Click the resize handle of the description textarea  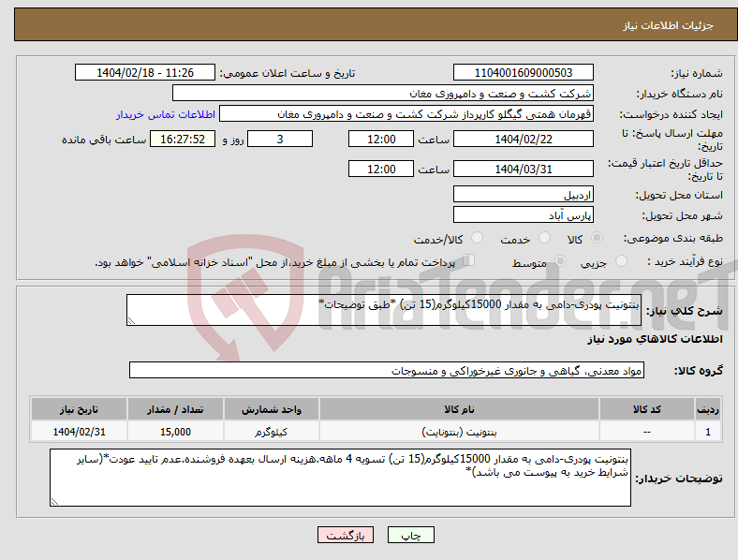point(131,321)
